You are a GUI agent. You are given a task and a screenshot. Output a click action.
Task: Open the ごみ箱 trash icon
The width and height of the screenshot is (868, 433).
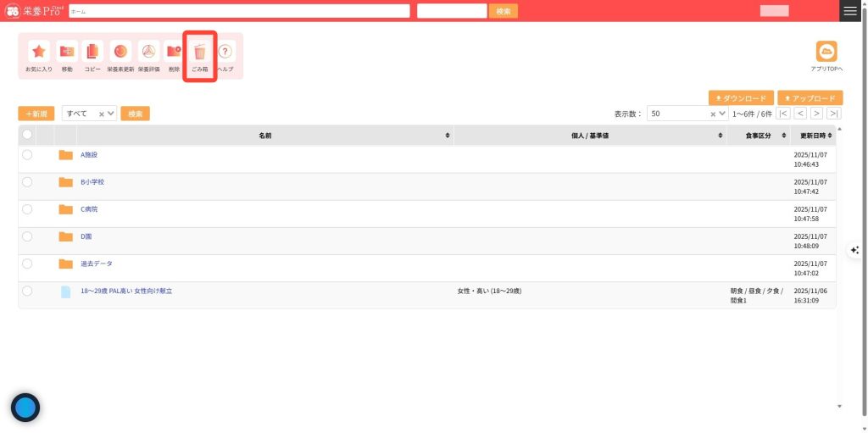(x=200, y=53)
